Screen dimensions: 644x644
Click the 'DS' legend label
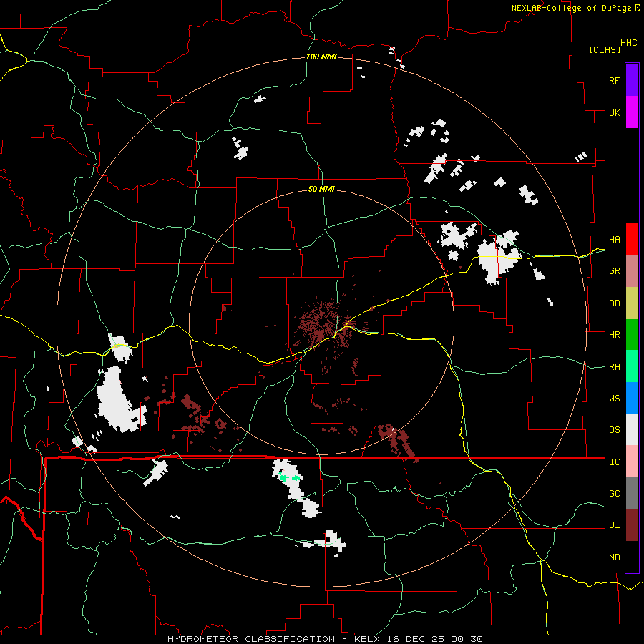[614, 430]
